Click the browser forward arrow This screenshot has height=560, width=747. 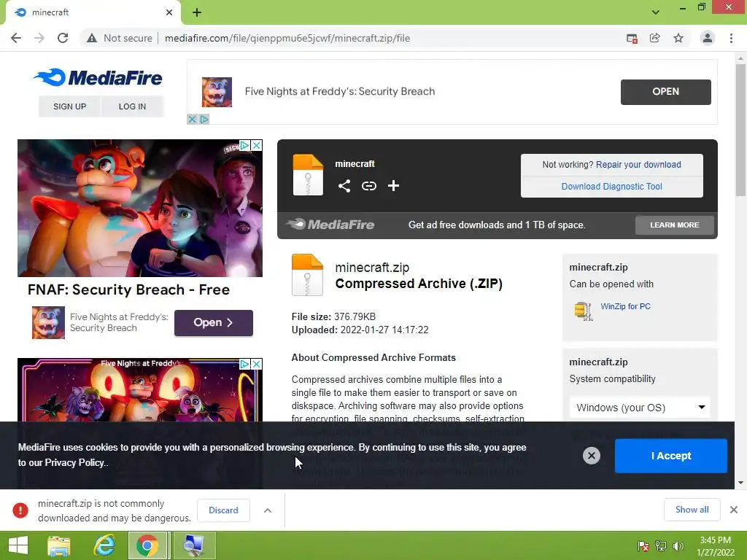tap(39, 38)
